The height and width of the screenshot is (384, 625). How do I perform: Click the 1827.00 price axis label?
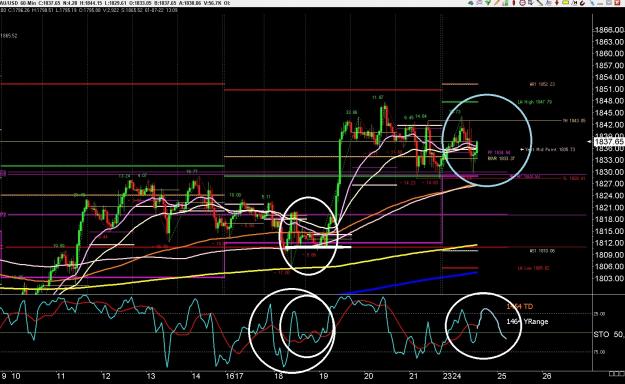(609, 184)
